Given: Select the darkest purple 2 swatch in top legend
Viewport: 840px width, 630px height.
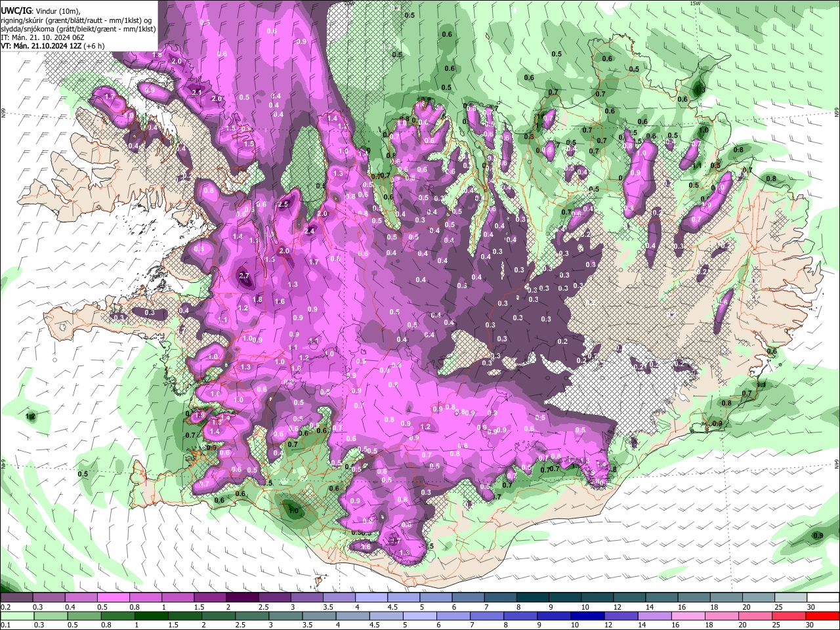Looking at the screenshot, I should tap(242, 598).
